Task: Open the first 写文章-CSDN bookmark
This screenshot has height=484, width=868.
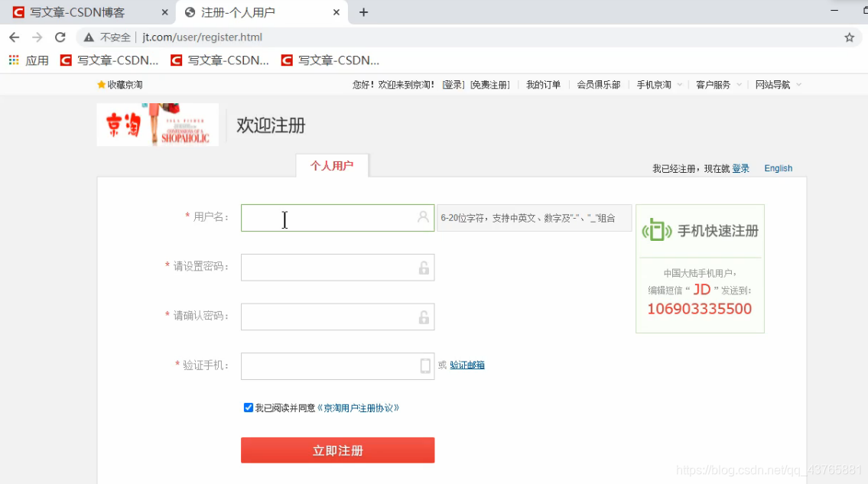Action: click(109, 60)
